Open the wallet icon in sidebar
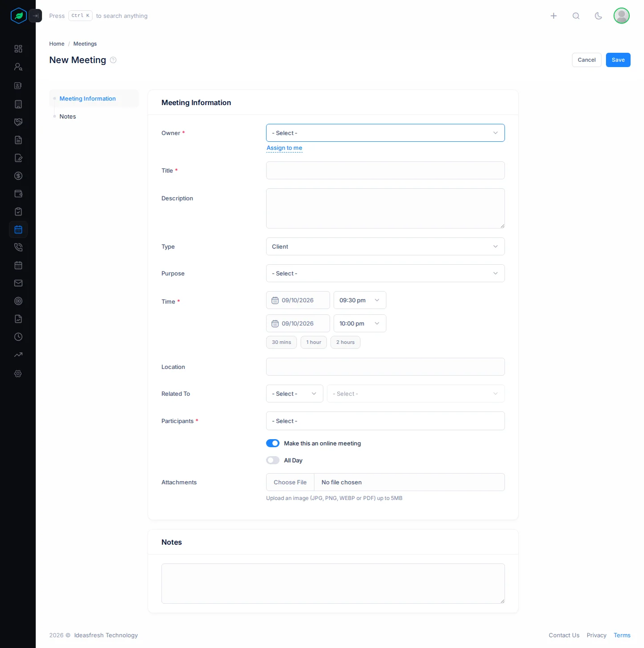 pyautogui.click(x=18, y=194)
